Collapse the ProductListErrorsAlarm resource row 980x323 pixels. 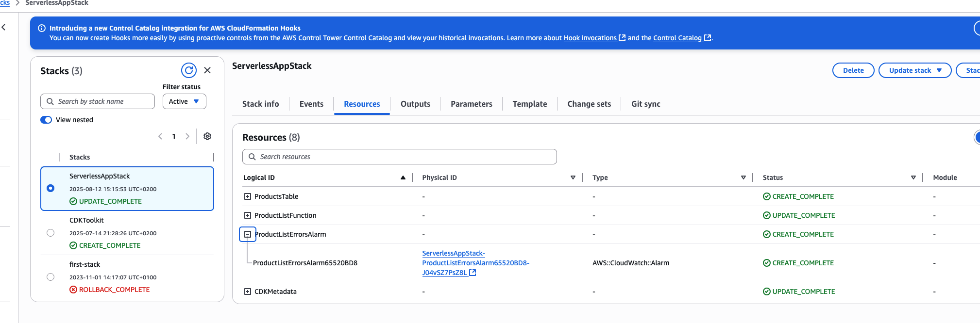coord(248,234)
